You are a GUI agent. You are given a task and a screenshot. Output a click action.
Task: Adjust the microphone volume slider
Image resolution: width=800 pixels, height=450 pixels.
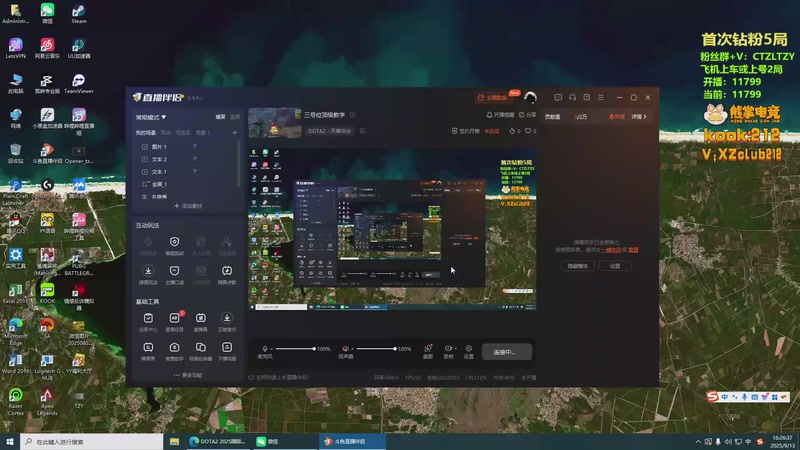click(295, 348)
